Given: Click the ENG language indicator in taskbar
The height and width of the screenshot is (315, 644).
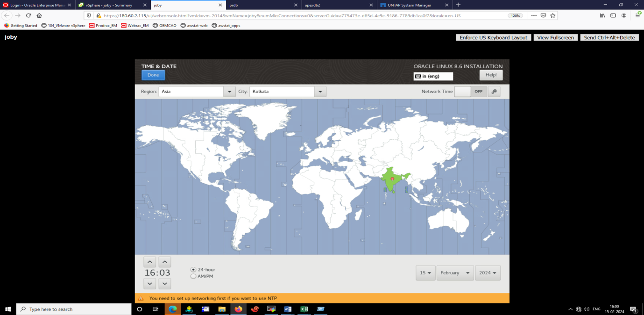Looking at the screenshot, I should [x=596, y=309].
